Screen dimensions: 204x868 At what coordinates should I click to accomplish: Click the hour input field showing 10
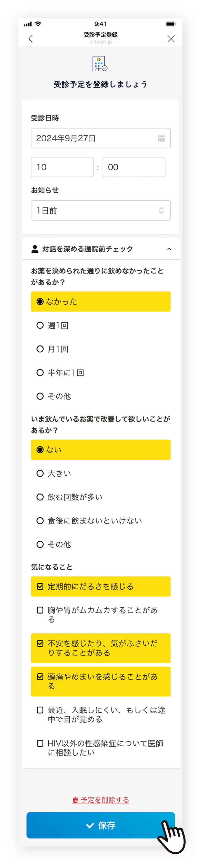pyautogui.click(x=62, y=167)
